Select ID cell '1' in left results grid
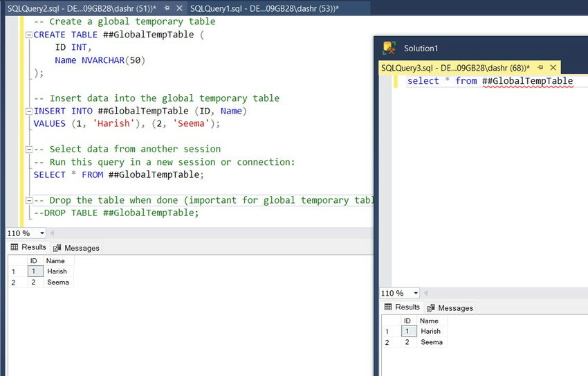 (35, 271)
